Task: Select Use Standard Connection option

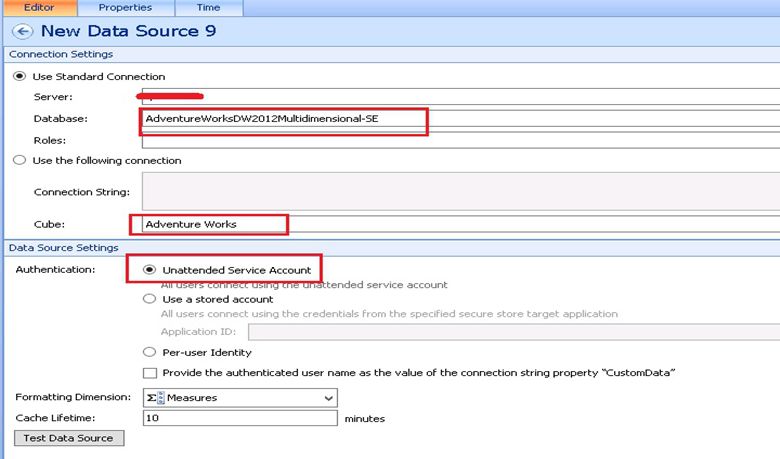Action: 19,77
